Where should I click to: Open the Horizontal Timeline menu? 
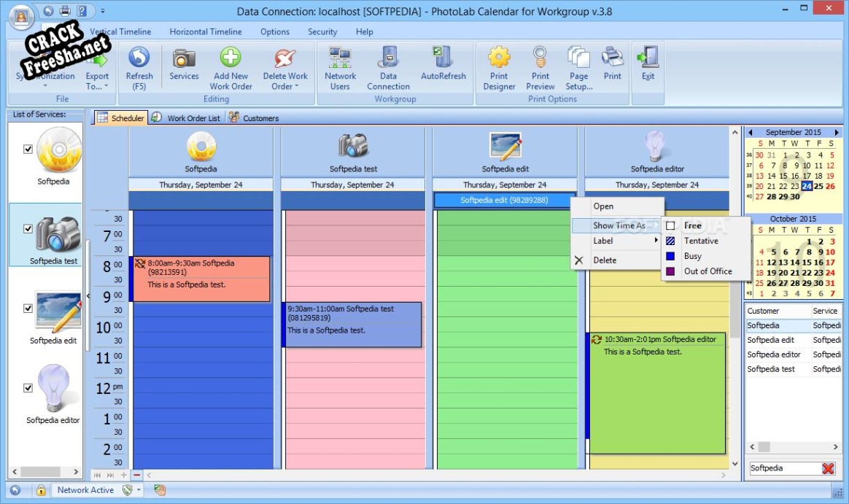pyautogui.click(x=205, y=32)
